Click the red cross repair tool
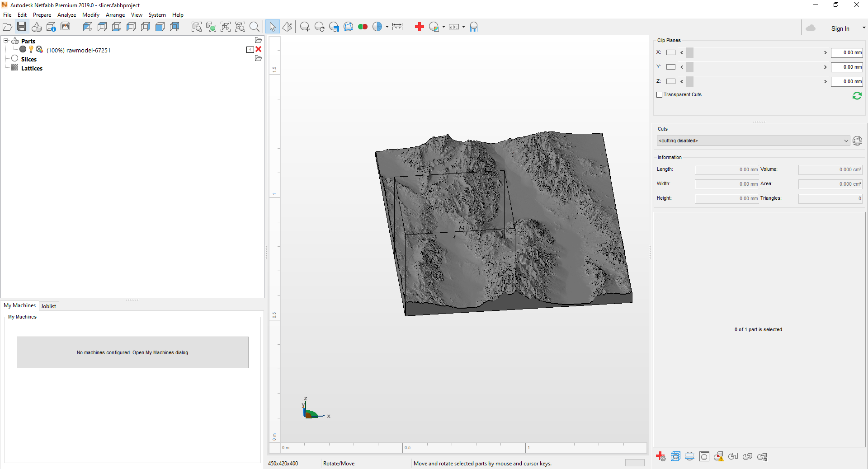This screenshot has height=469, width=868. coord(420,27)
